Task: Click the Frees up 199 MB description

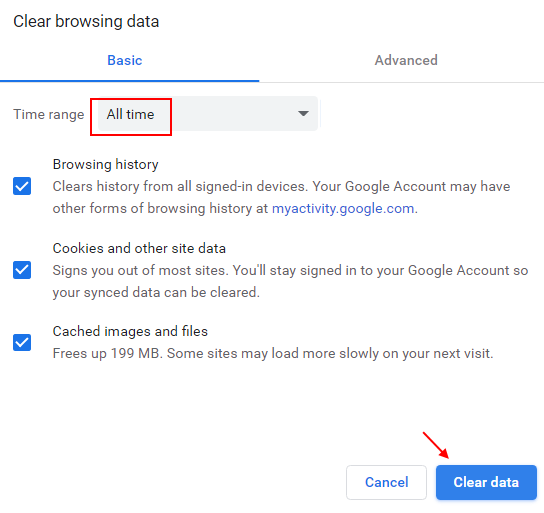Action: point(273,353)
